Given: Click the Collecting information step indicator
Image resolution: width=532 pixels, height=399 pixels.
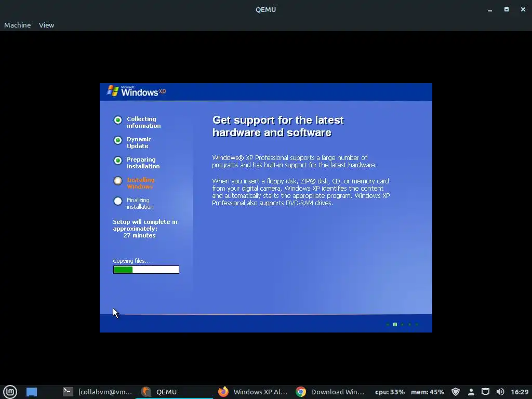Looking at the screenshot, I should click(x=118, y=120).
